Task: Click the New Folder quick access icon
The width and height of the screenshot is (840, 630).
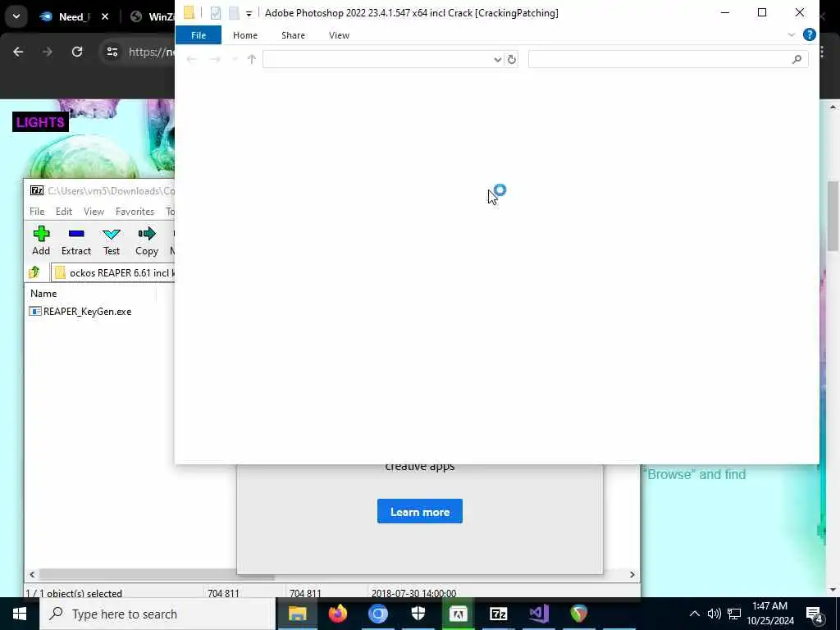Action: click(234, 13)
